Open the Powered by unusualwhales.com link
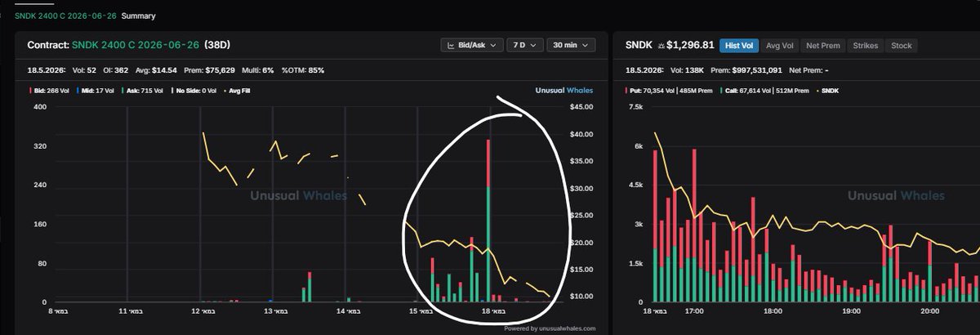The width and height of the screenshot is (980, 335). pyautogui.click(x=550, y=328)
